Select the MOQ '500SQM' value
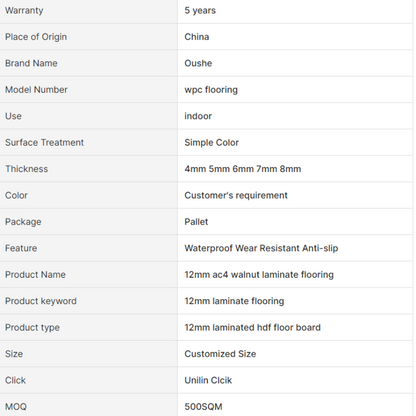Viewport: 416px width, 416px height. click(203, 407)
